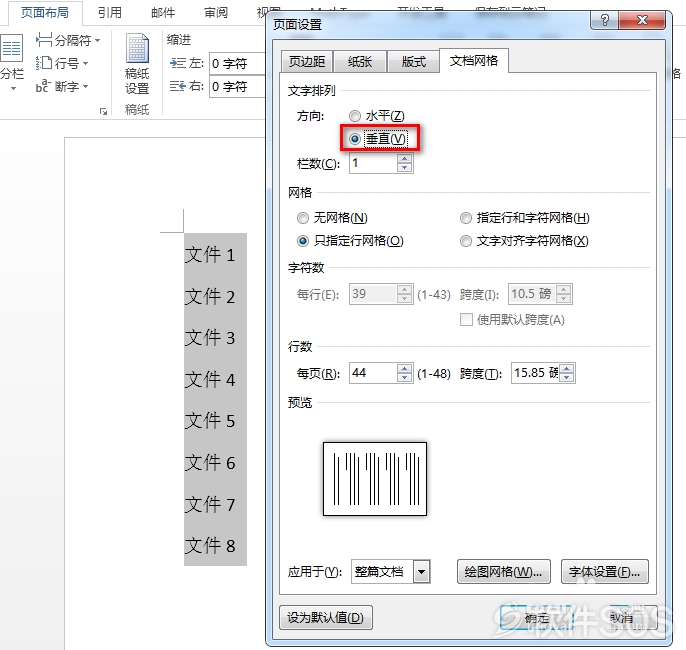
Task: Click the dialog help question mark button
Action: click(604, 20)
